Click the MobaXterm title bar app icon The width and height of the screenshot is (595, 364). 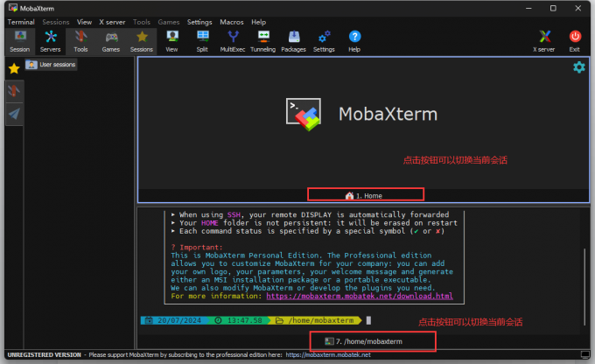click(x=13, y=8)
